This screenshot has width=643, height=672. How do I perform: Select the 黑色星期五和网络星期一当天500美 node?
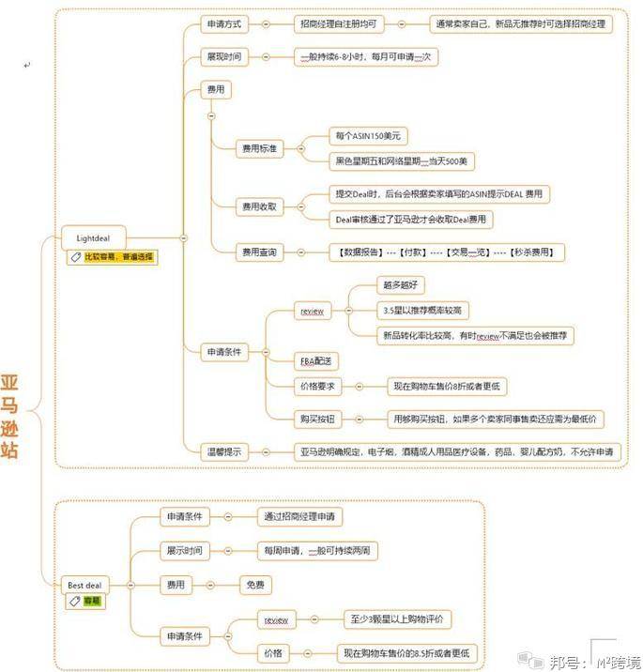pyautogui.click(x=402, y=161)
